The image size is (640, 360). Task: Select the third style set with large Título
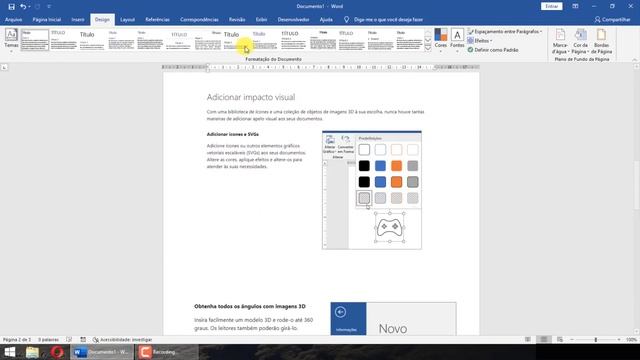92,40
